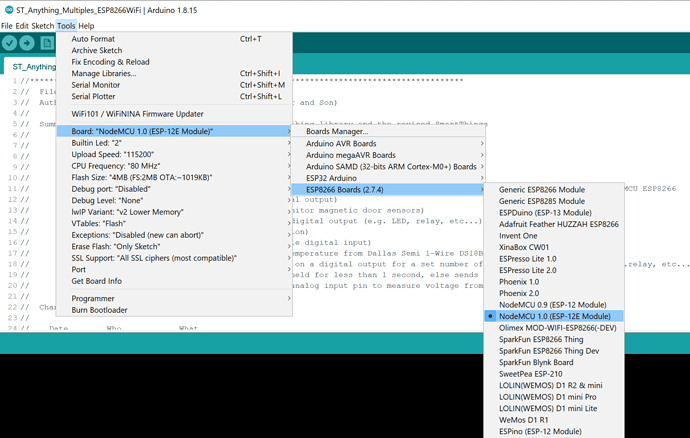
Task: Open the Help menu
Action: (86, 26)
